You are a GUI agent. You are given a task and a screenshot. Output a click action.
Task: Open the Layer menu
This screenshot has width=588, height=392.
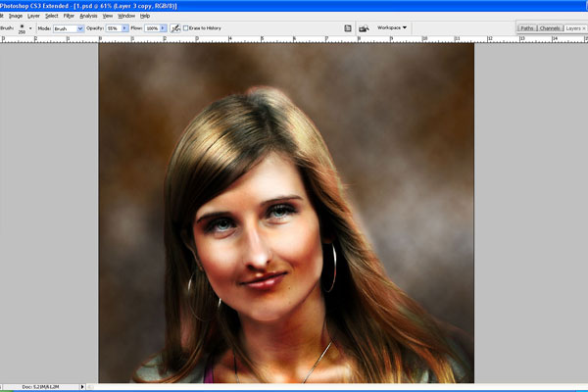tap(33, 16)
